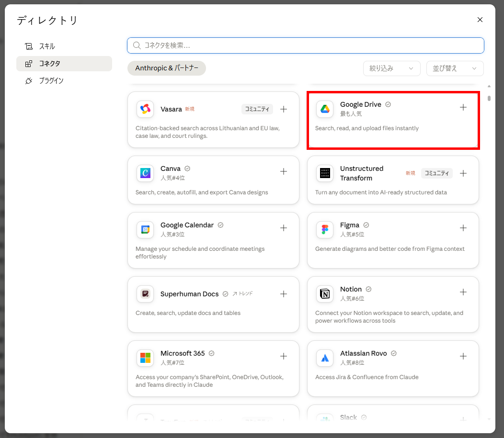Focus the コネクタを検索 search field
This screenshot has width=504, height=438.
pyautogui.click(x=305, y=45)
